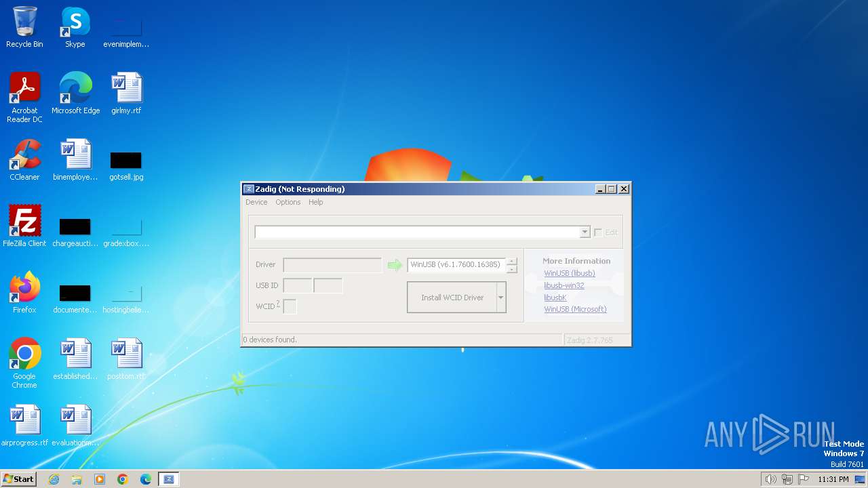This screenshot has height=488, width=868.
Task: Decrease target driver with down spinner
Action: (x=512, y=269)
